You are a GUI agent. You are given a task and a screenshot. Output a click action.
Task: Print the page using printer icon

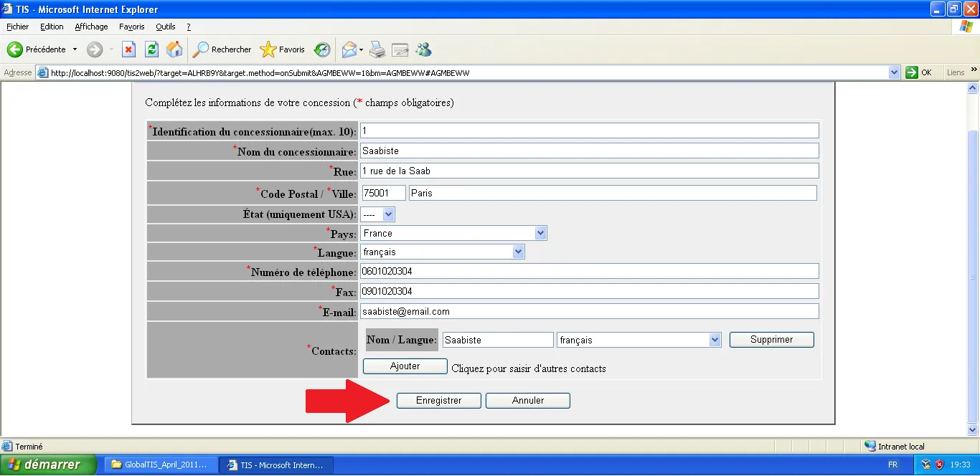377,49
